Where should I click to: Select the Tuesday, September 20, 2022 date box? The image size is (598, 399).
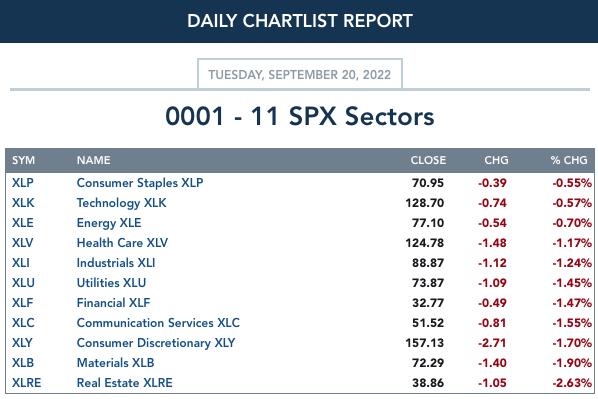coord(300,74)
